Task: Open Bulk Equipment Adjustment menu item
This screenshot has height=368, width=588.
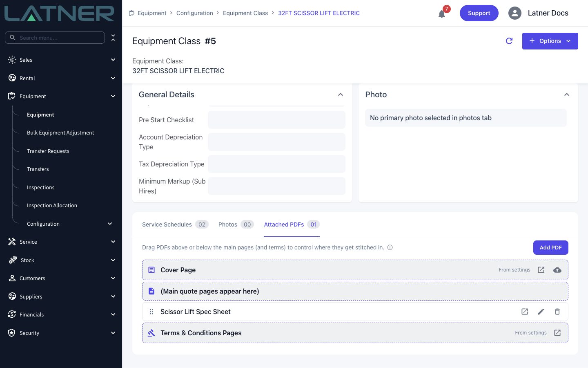Action: point(60,132)
